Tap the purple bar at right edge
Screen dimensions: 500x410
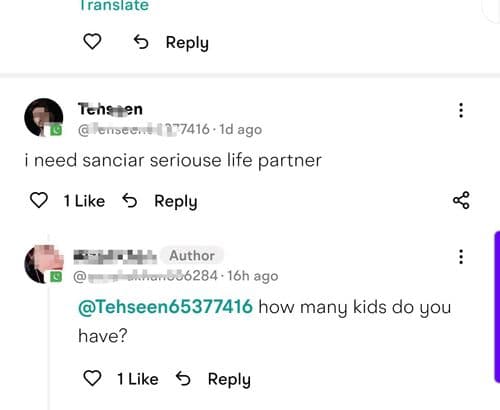tap(497, 307)
